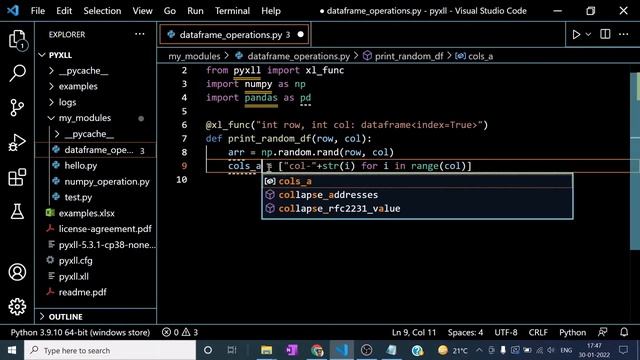The height and width of the screenshot is (360, 640).
Task: Open the Source Control view
Action: (x=17, y=108)
